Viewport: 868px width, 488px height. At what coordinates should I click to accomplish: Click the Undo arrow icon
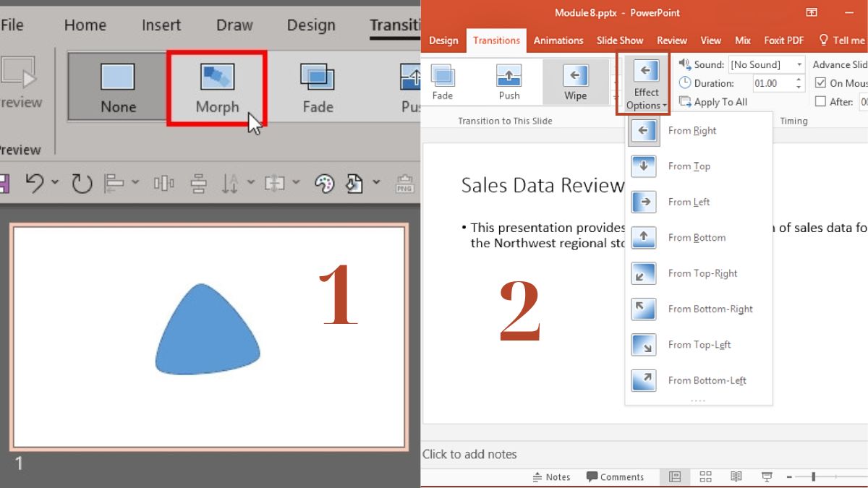(x=35, y=184)
